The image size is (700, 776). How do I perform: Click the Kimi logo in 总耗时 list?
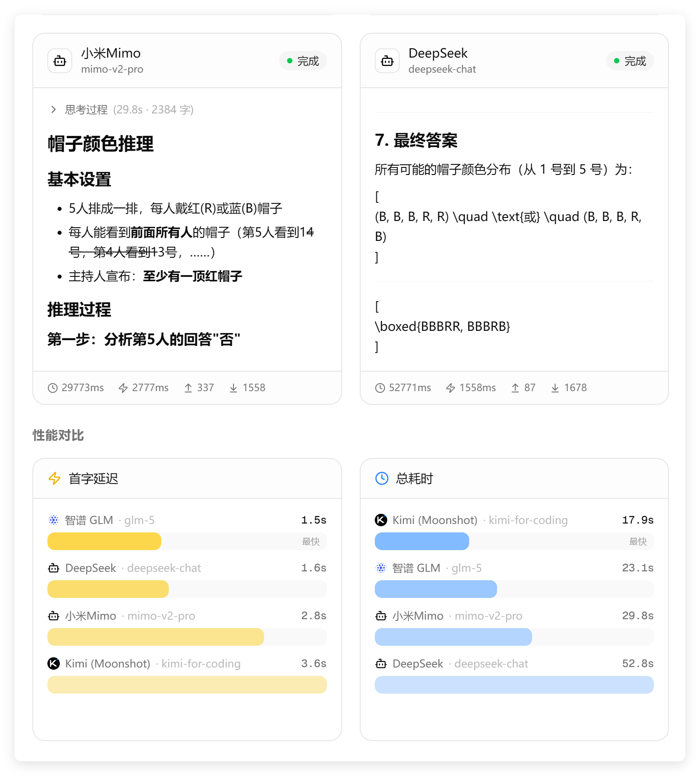tap(381, 520)
